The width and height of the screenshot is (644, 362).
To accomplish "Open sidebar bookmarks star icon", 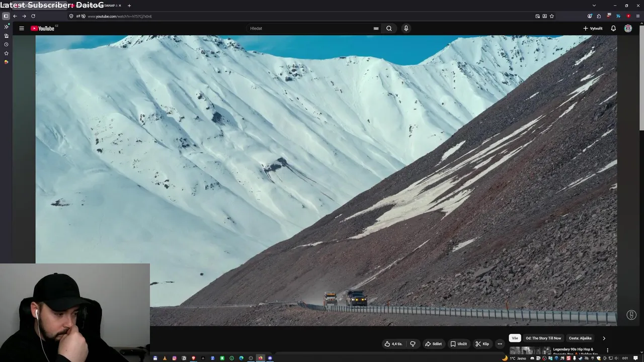I will click(6, 53).
